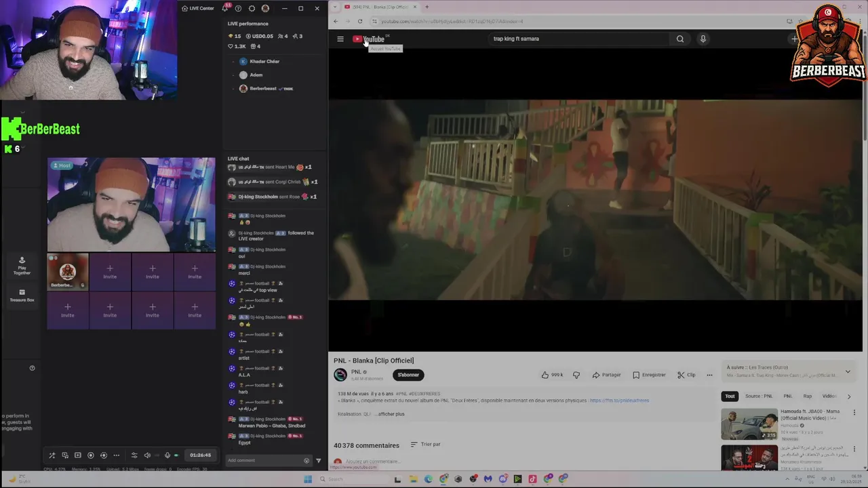
Task: Start voice search with the microphone icon
Action: [x=703, y=39]
